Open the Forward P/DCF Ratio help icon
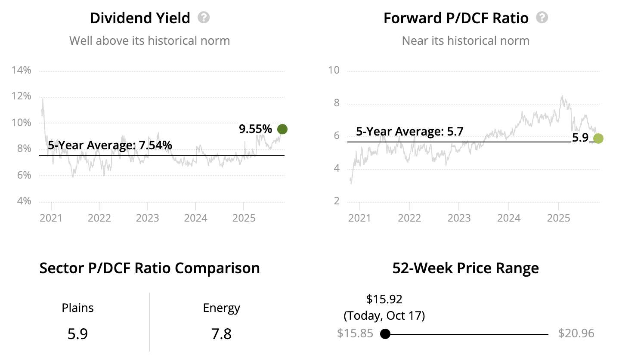 [x=542, y=18]
